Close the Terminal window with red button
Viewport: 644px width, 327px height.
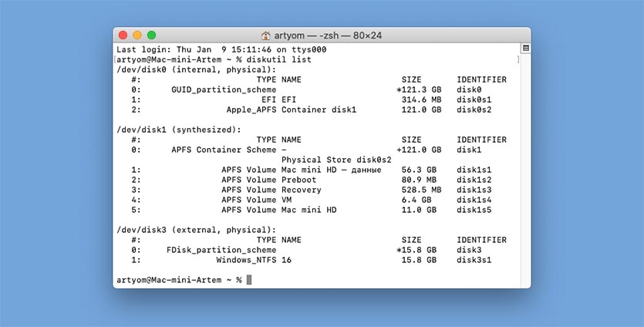[123, 35]
